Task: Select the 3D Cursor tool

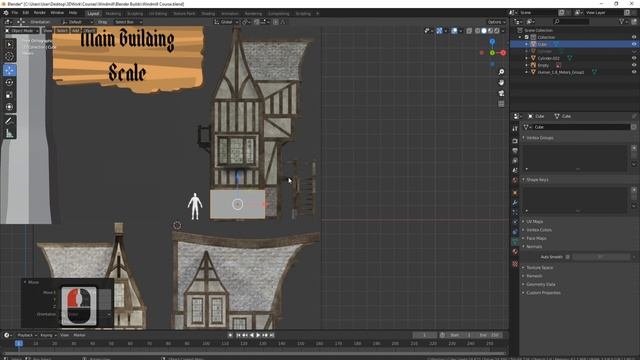Action: point(9,57)
